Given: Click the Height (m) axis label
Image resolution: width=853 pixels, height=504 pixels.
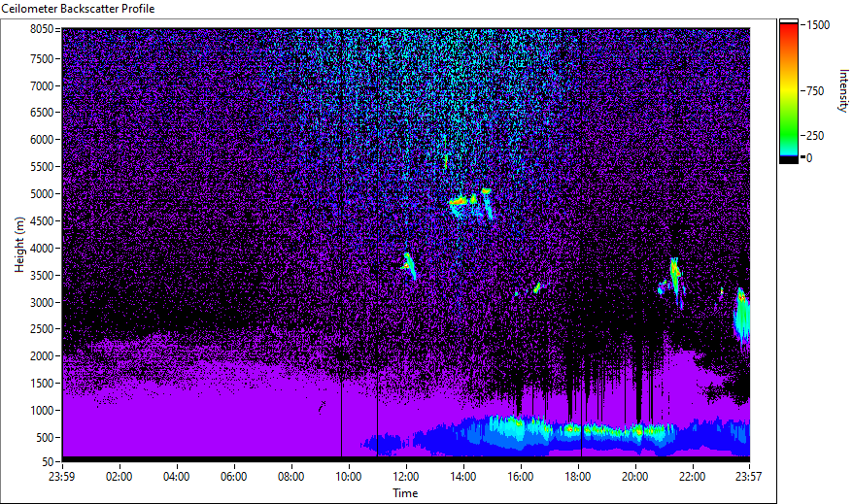Looking at the screenshot, I should tap(19, 245).
